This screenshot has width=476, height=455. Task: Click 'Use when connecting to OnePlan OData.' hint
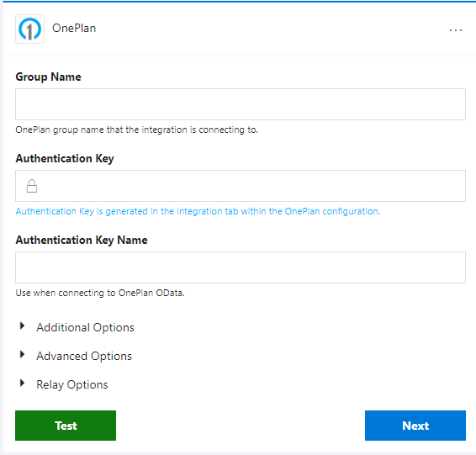100,293
